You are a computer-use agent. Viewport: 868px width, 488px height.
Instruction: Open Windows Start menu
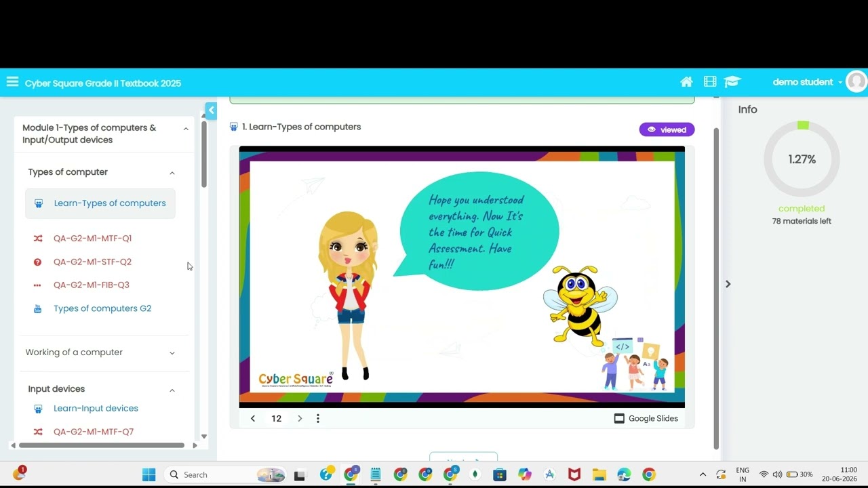click(149, 474)
